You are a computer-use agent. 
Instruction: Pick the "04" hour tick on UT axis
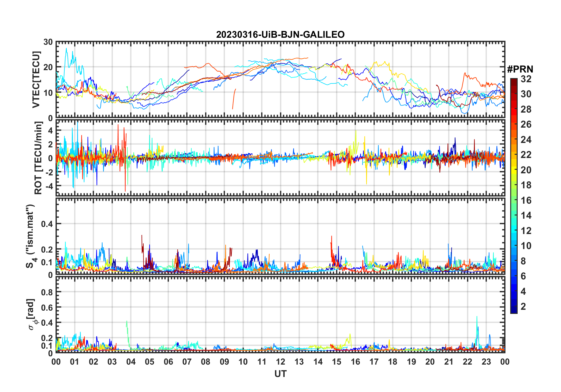131,362
